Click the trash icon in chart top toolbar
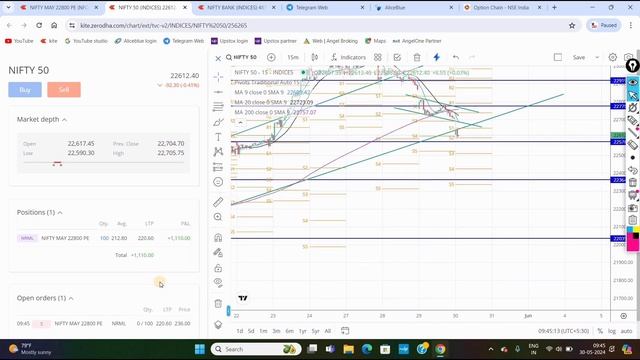Image resolution: width=640 pixels, height=360 pixels. tap(417, 57)
